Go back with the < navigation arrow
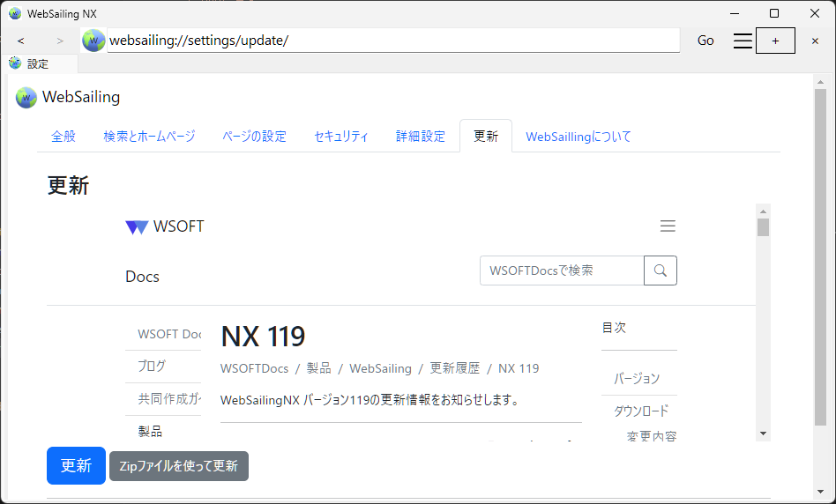This screenshot has width=836, height=504. pos(21,41)
